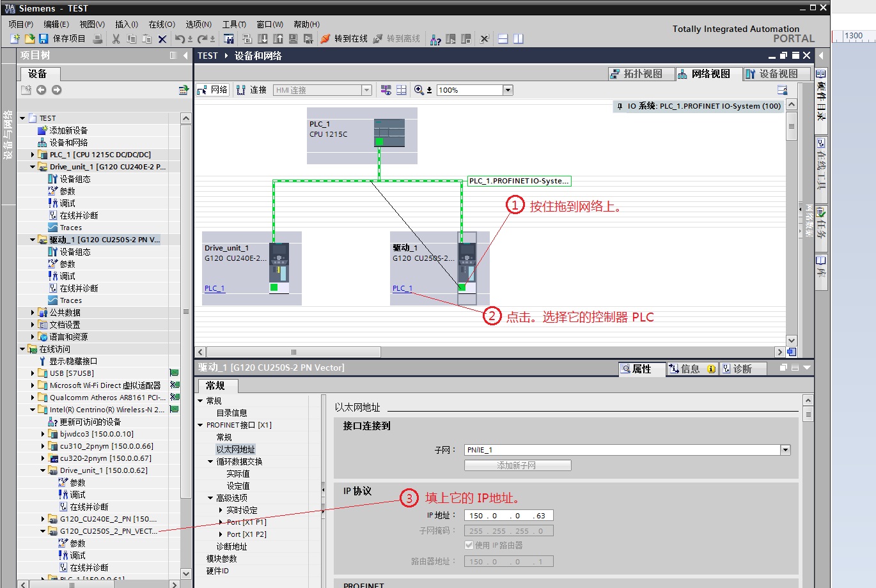Open the 项目(P) menu

21,24
